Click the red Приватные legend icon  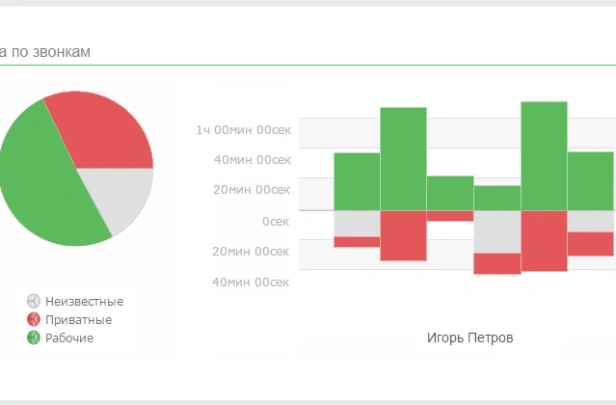(x=33, y=320)
